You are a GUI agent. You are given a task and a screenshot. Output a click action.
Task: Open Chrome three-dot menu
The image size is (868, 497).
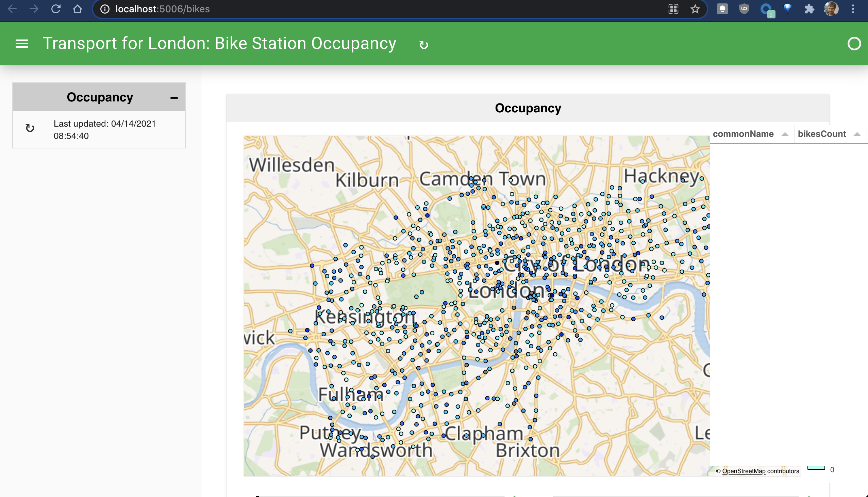pos(853,9)
